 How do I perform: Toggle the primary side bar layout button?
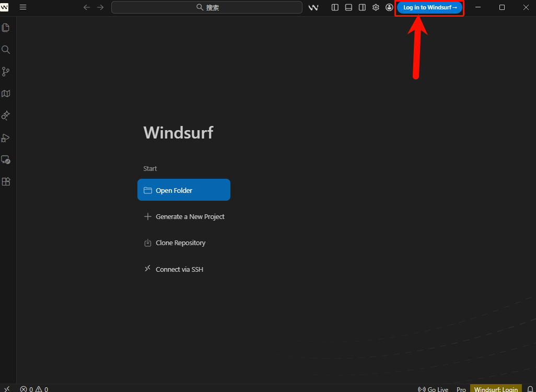point(335,7)
